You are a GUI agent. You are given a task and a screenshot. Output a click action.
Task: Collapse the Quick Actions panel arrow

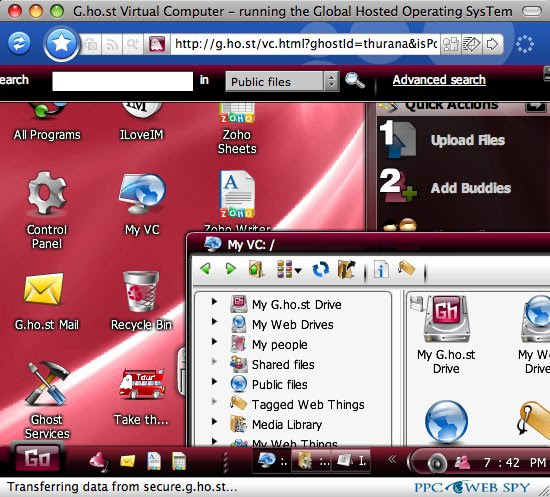coord(535,107)
